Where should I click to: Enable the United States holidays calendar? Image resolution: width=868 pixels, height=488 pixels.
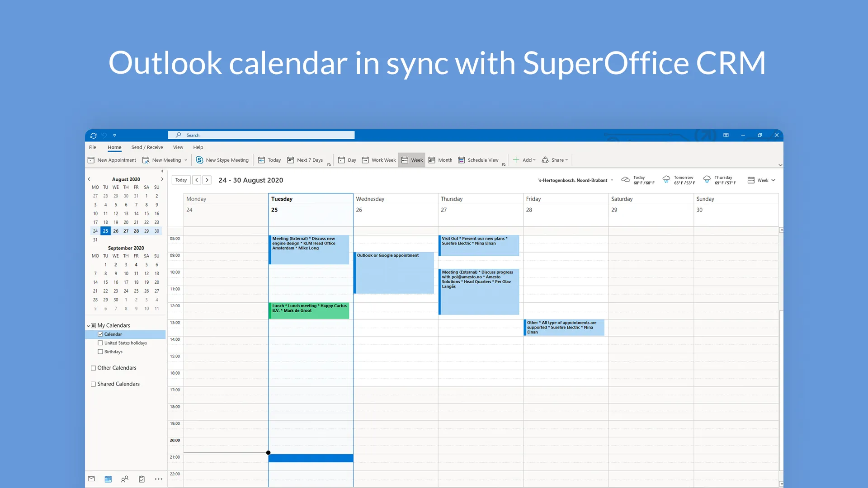[x=100, y=343]
